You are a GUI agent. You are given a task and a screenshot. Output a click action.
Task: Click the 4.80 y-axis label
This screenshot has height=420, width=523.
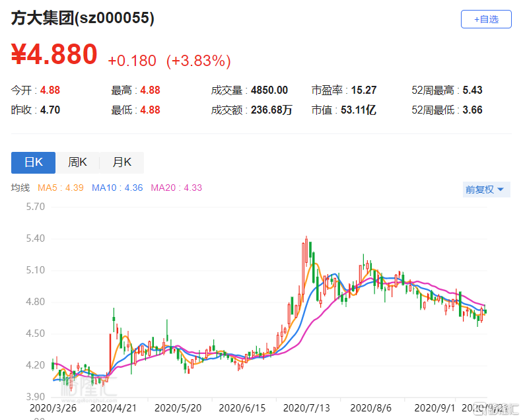point(36,302)
